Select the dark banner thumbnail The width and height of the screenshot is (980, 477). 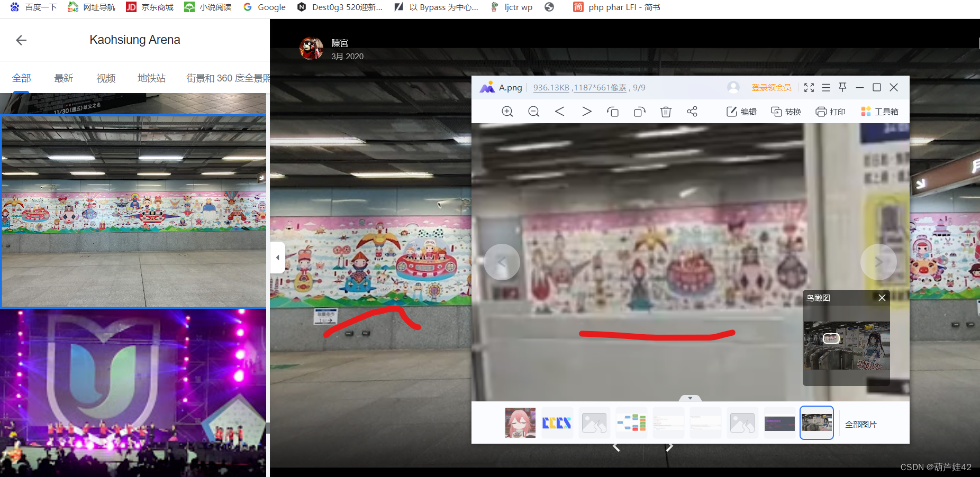tap(779, 423)
